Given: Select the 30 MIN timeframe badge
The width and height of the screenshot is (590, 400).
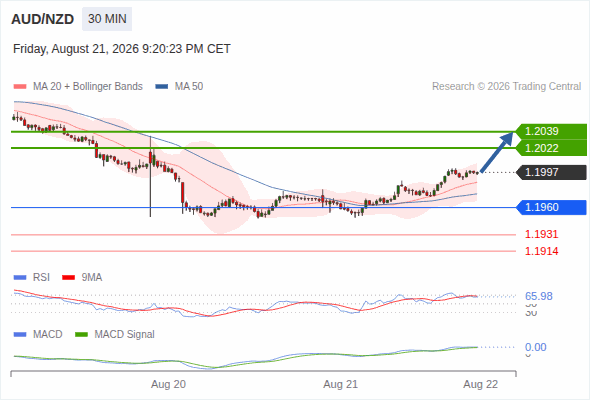Looking at the screenshot, I should tap(107, 19).
